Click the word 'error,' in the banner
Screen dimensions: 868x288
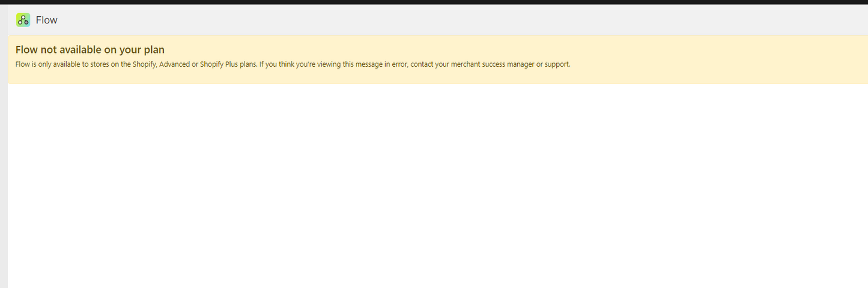[398, 64]
